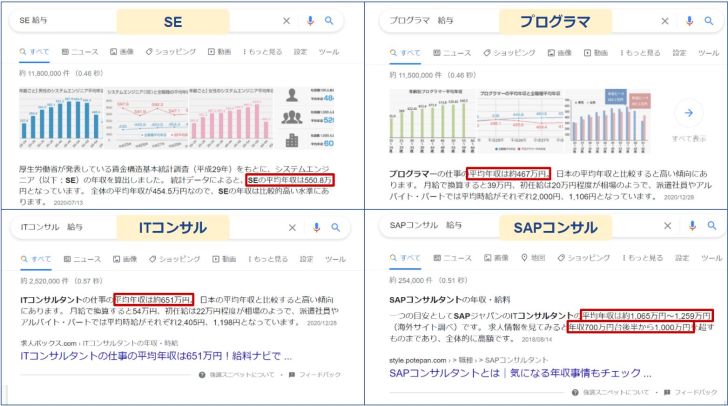Open the 画像 tab in the プログラマ results
Screen dimensions: 728x406
point(495,51)
